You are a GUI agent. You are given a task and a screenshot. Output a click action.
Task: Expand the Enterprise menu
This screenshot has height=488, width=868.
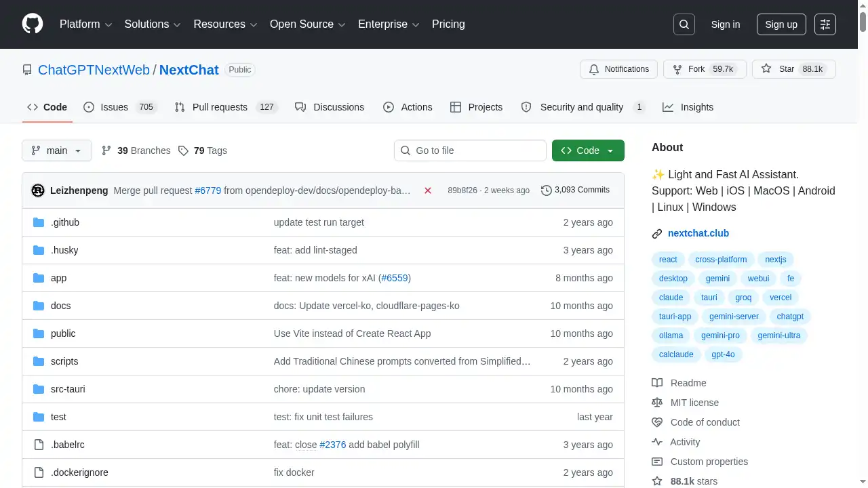pos(389,24)
